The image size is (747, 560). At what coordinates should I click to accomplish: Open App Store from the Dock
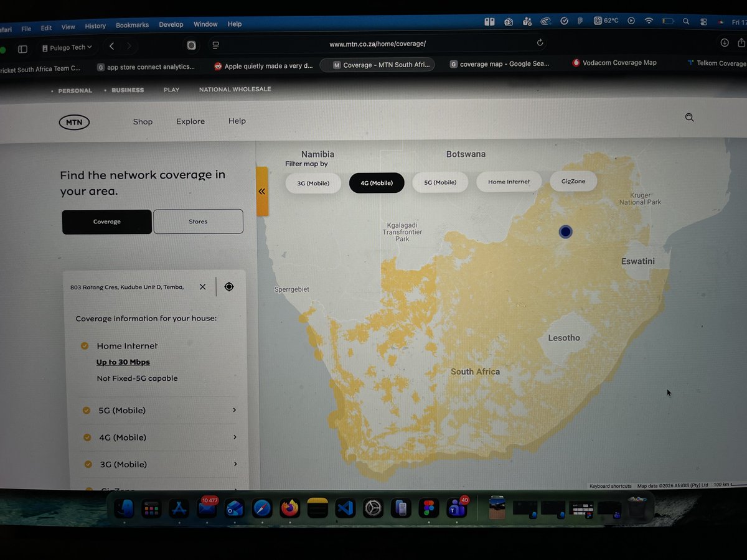tap(179, 509)
